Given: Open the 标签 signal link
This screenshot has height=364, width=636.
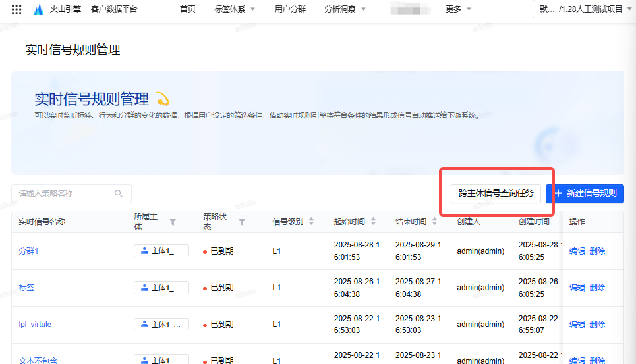Looking at the screenshot, I should point(26,288).
